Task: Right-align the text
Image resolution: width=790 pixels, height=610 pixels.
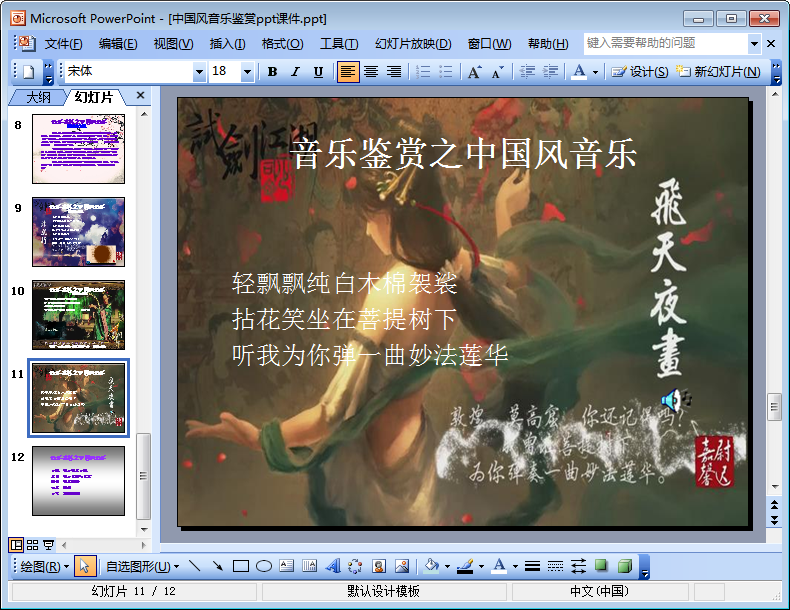Action: (x=394, y=72)
